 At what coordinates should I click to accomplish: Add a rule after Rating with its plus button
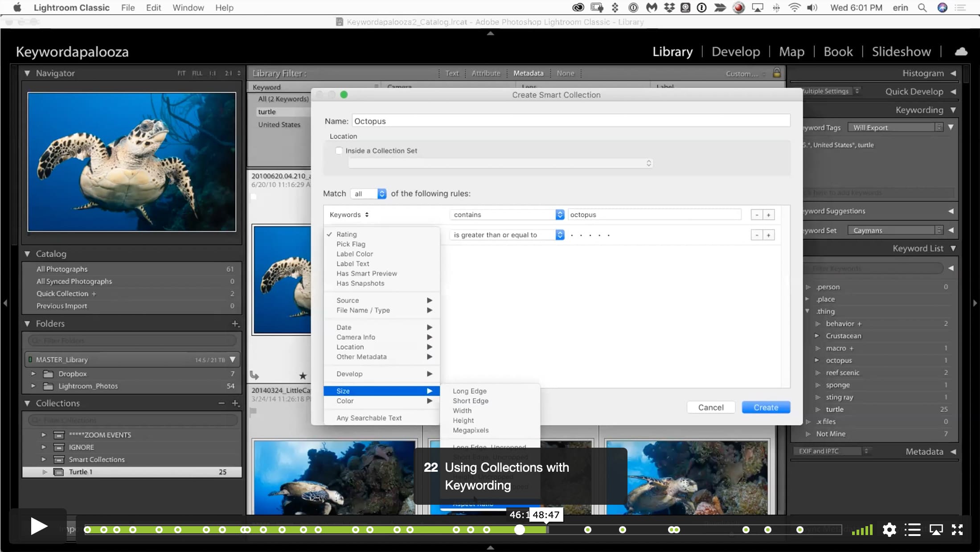[x=768, y=235]
